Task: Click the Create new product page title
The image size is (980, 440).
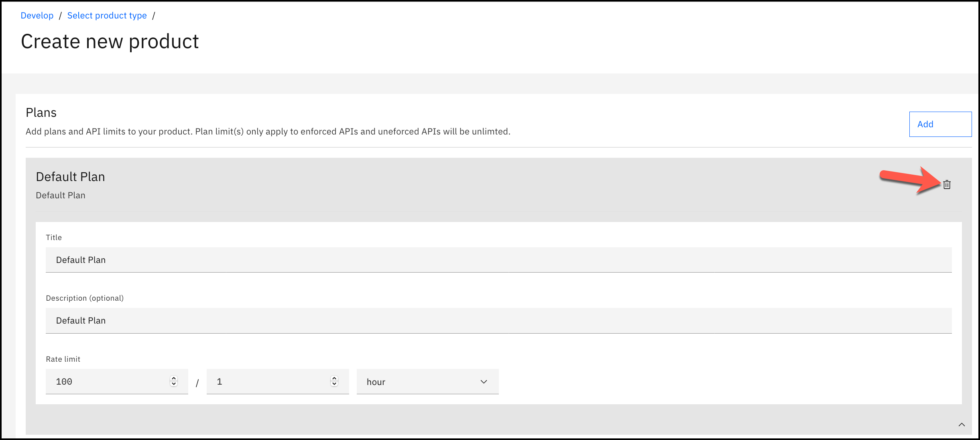Action: coord(110,41)
